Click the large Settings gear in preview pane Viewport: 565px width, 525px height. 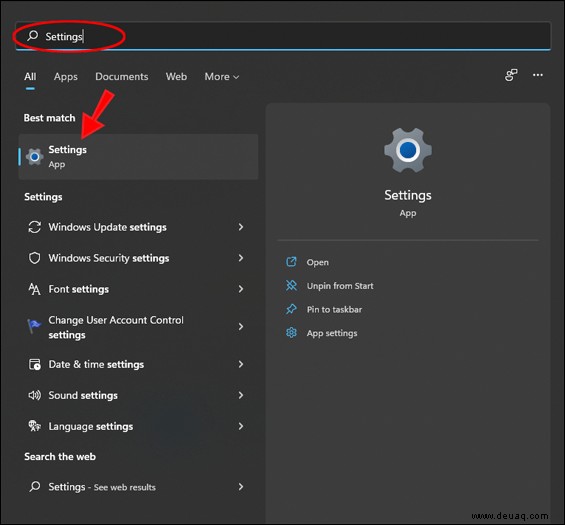point(408,150)
